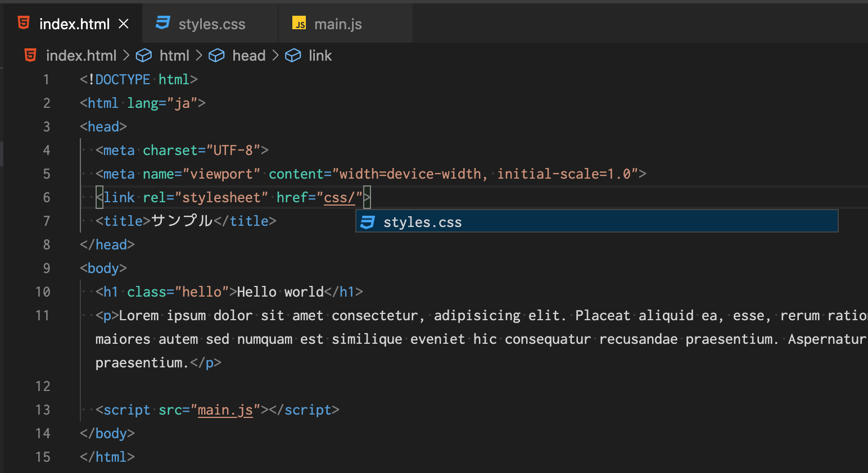Click index.html in the breadcrumb
The image size is (868, 473).
pyautogui.click(x=81, y=56)
